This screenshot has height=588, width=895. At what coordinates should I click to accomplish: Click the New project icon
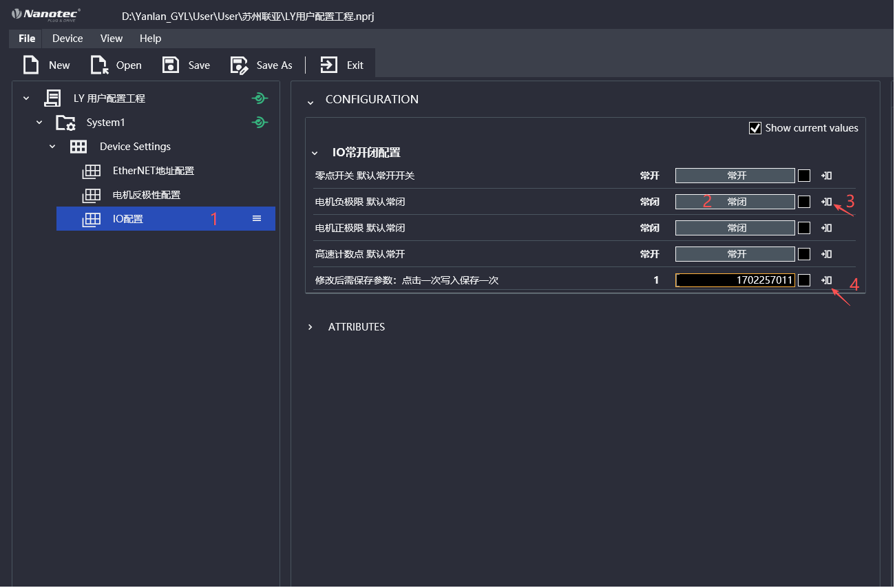pyautogui.click(x=31, y=65)
